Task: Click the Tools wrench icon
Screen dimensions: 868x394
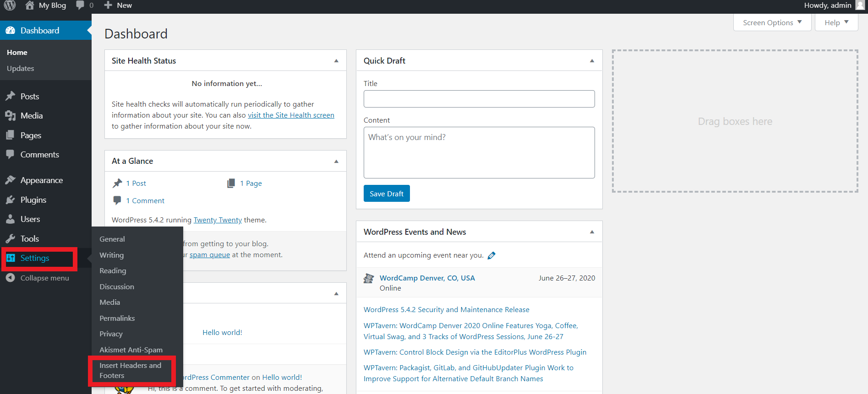Action: coord(11,239)
